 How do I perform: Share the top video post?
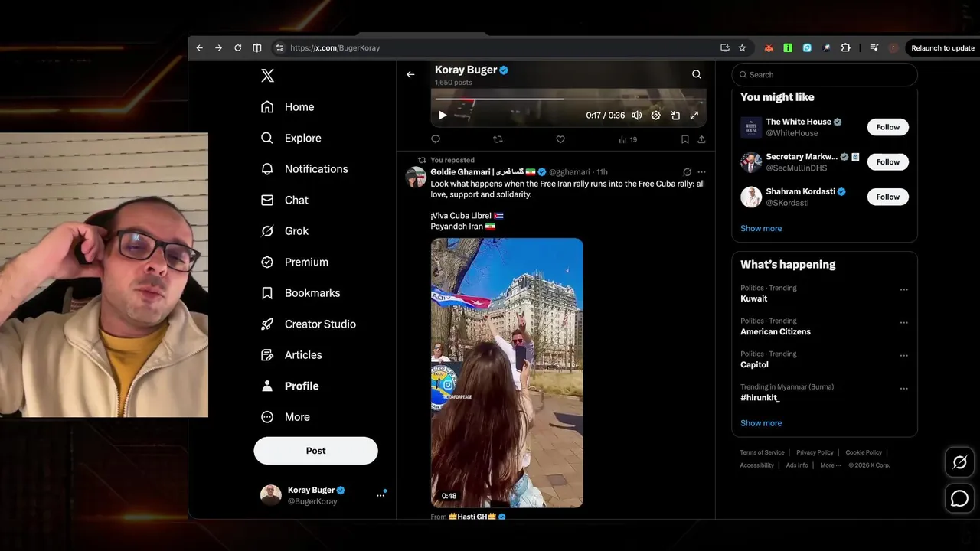click(x=701, y=139)
